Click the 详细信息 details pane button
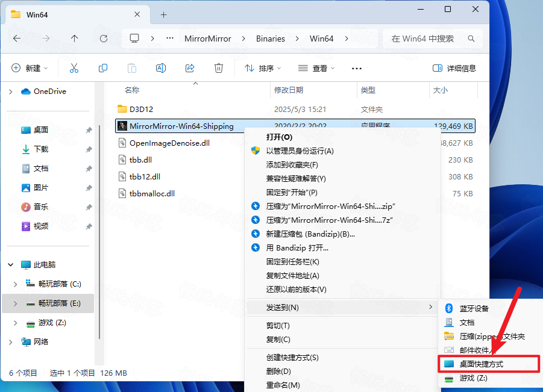 (x=454, y=68)
